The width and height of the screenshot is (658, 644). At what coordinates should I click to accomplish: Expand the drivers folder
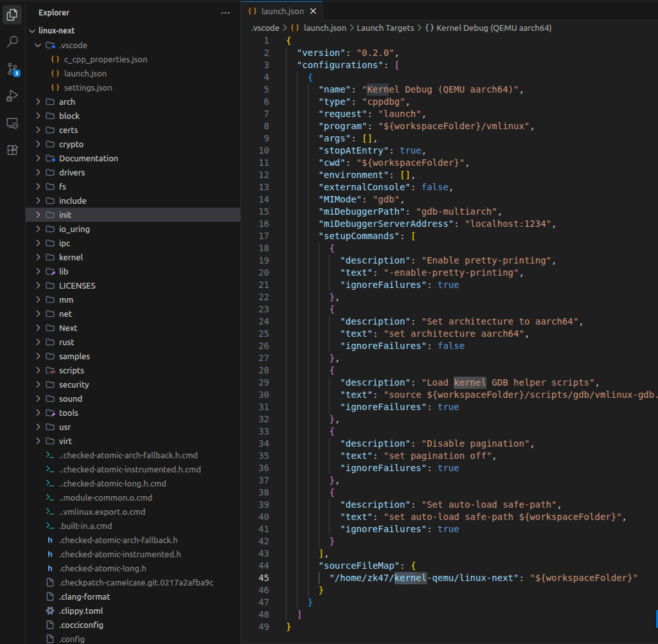tap(71, 172)
